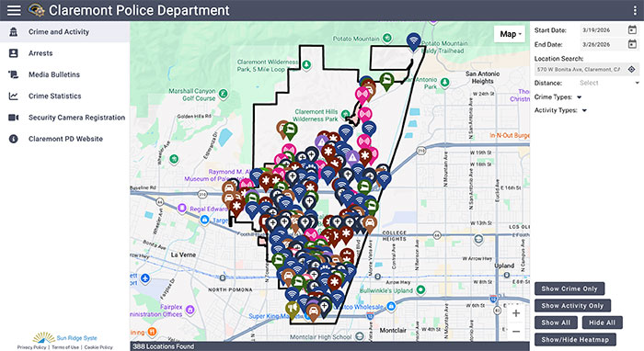Screen dimensions: 644x351
Task: Open Media Bulletins section
Action: [65, 74]
